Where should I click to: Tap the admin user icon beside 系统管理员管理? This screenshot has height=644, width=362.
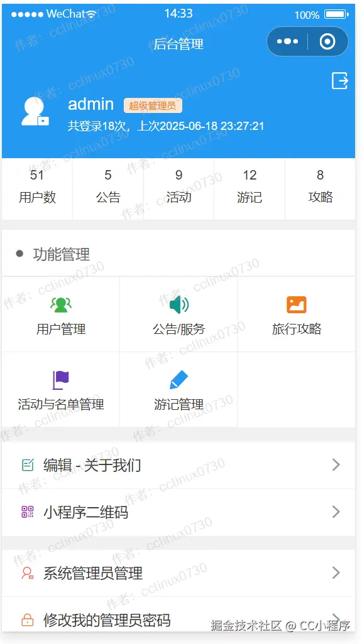click(28, 573)
